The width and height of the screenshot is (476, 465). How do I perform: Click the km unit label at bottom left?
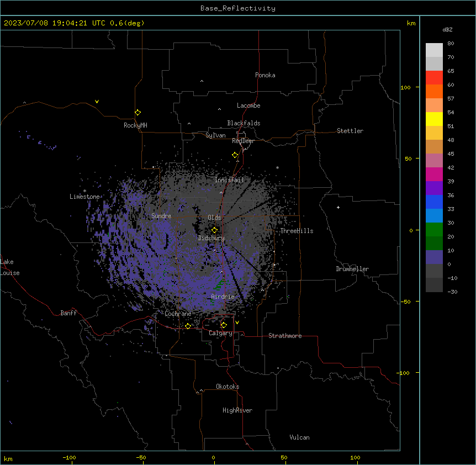[x=8, y=459]
